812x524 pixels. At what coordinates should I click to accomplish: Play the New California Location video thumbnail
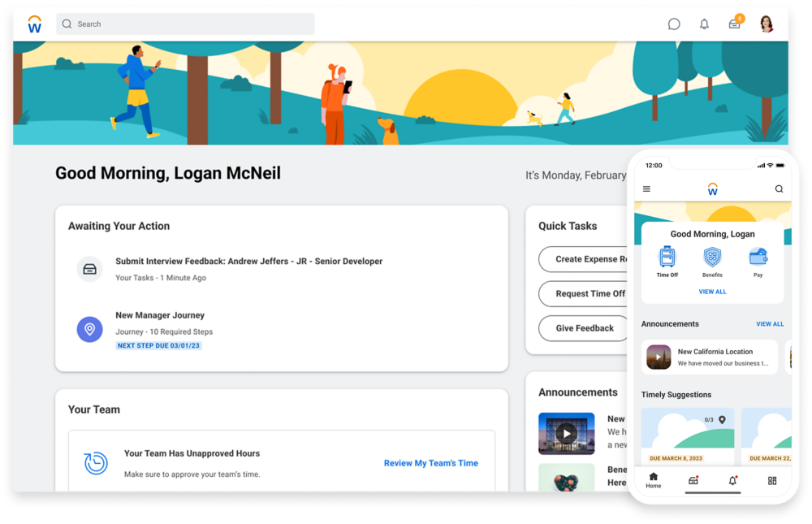(x=659, y=357)
